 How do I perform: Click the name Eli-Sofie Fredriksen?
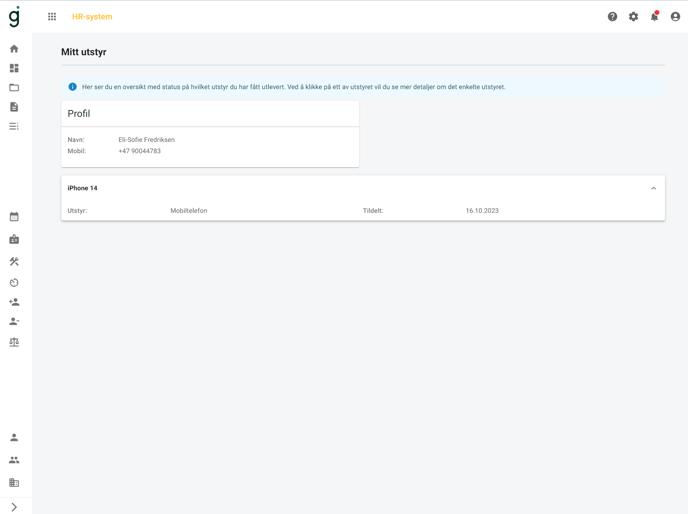point(147,140)
